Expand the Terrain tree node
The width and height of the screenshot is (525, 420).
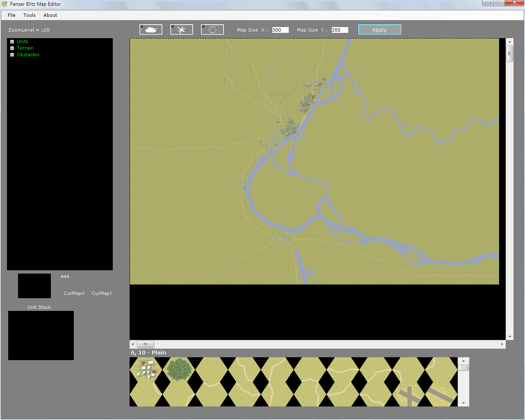pos(12,48)
